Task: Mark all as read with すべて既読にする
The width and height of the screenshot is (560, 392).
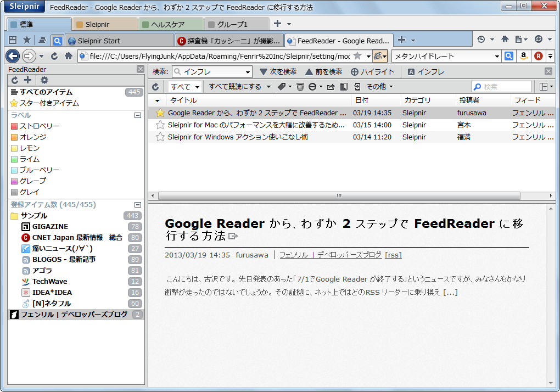Action: click(x=235, y=87)
